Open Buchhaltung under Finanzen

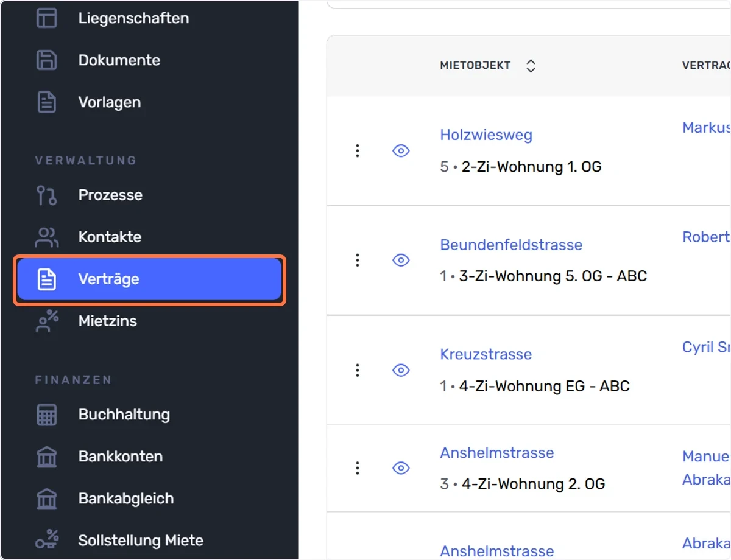pos(124,415)
